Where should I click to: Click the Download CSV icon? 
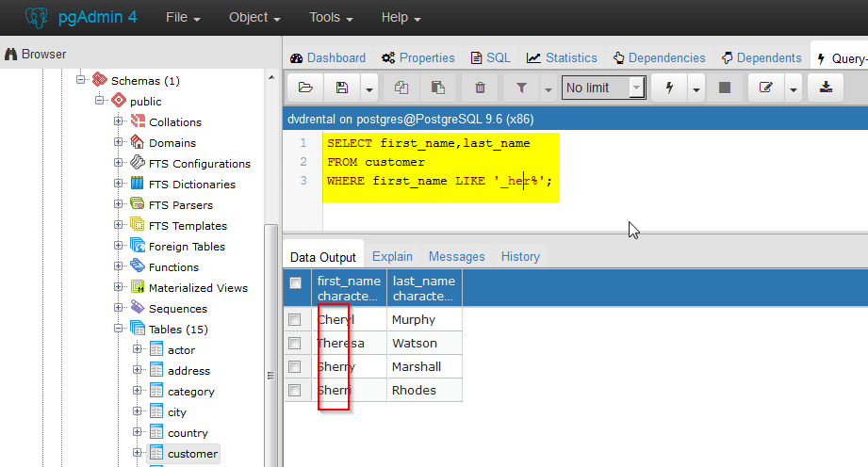pos(826,88)
